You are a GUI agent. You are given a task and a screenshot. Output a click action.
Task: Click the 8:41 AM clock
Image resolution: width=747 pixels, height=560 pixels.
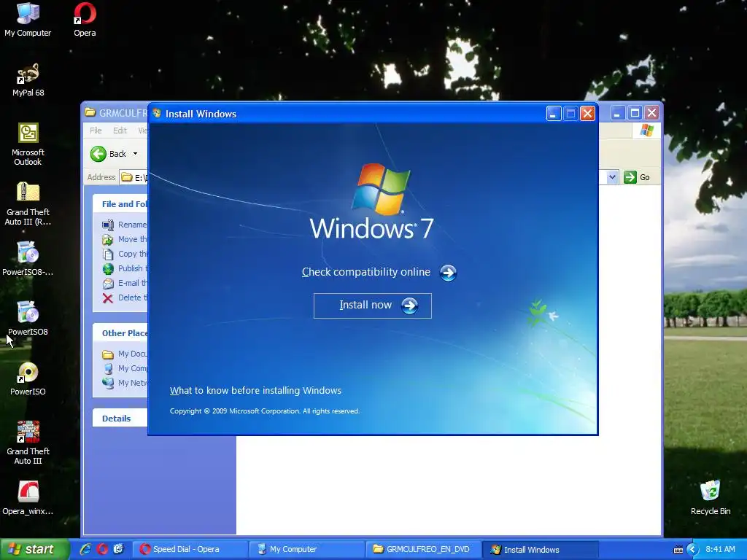click(x=720, y=549)
